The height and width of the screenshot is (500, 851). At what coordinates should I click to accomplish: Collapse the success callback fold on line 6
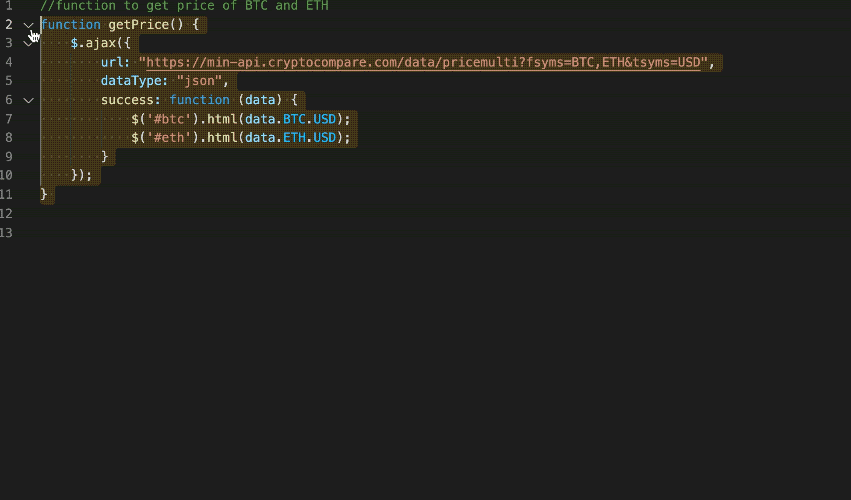coord(28,100)
